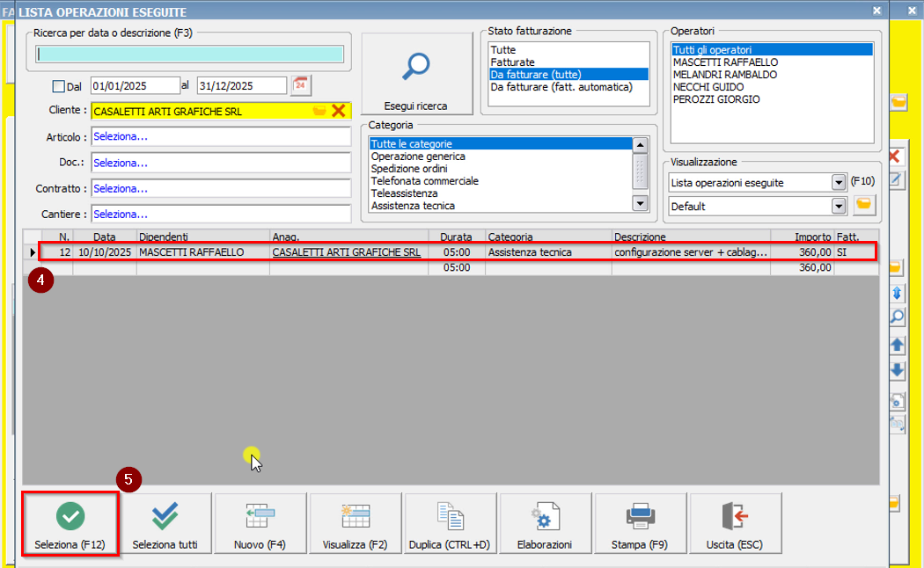924x568 pixels.
Task: Click the search by date or description field
Action: (189, 54)
